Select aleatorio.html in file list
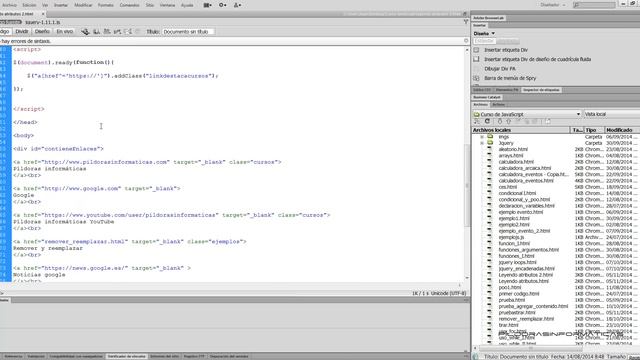Viewport: 640px width, 360px height. click(513, 149)
